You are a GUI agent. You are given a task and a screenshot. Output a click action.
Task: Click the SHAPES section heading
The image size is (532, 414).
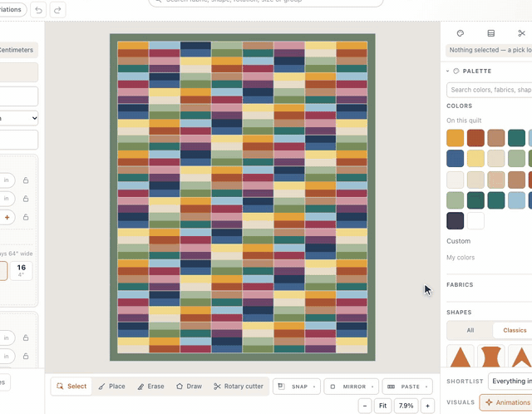pos(459,313)
